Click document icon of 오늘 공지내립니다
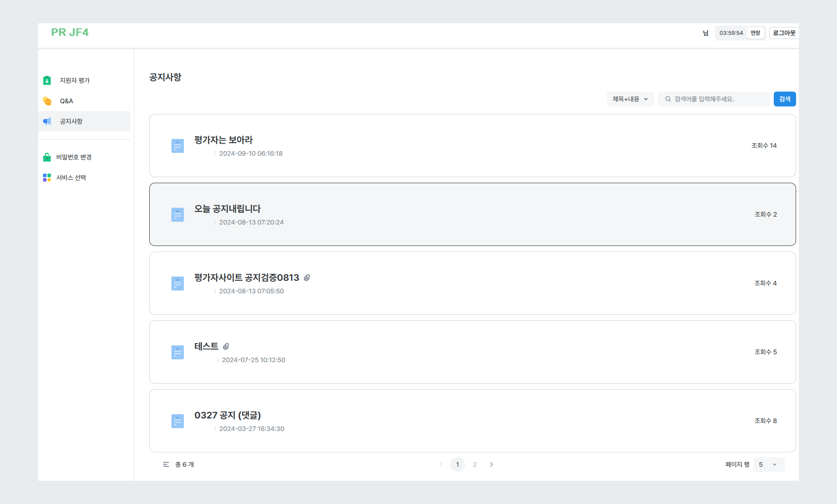Screen dimensions: 837x504 [178, 215]
